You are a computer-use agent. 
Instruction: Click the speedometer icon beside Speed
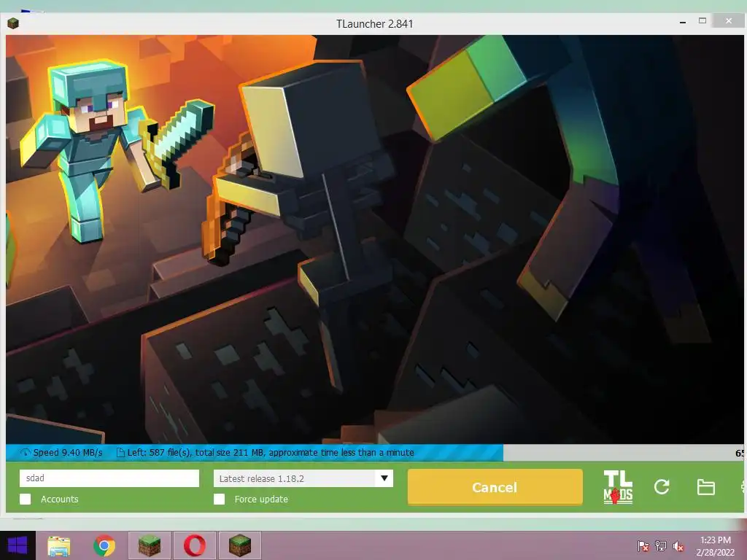[x=26, y=452]
